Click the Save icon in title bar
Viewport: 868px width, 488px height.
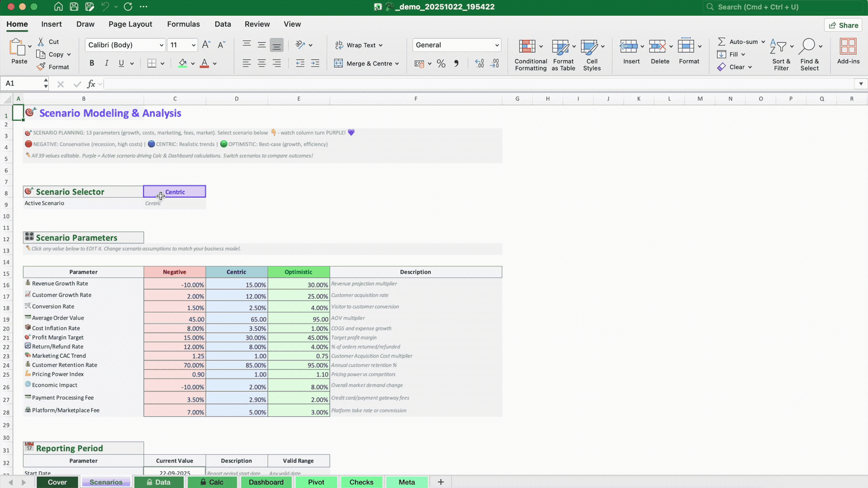pos(74,7)
